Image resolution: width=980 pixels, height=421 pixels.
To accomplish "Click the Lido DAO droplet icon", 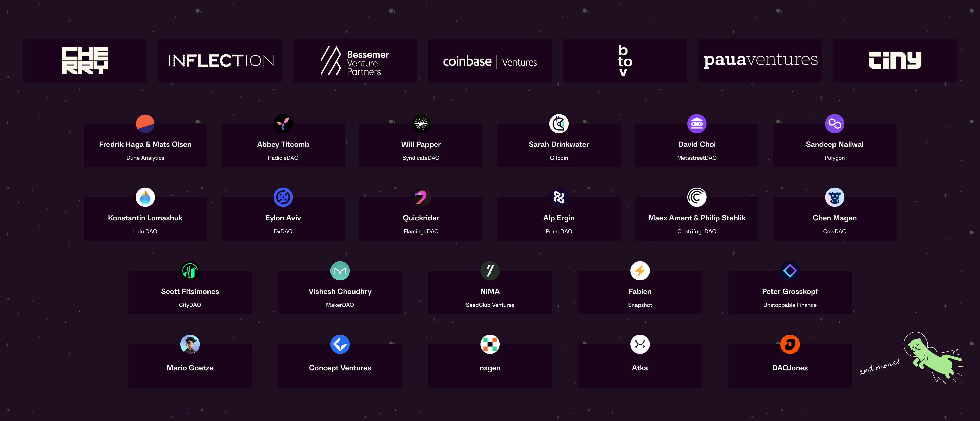I will [x=145, y=197].
